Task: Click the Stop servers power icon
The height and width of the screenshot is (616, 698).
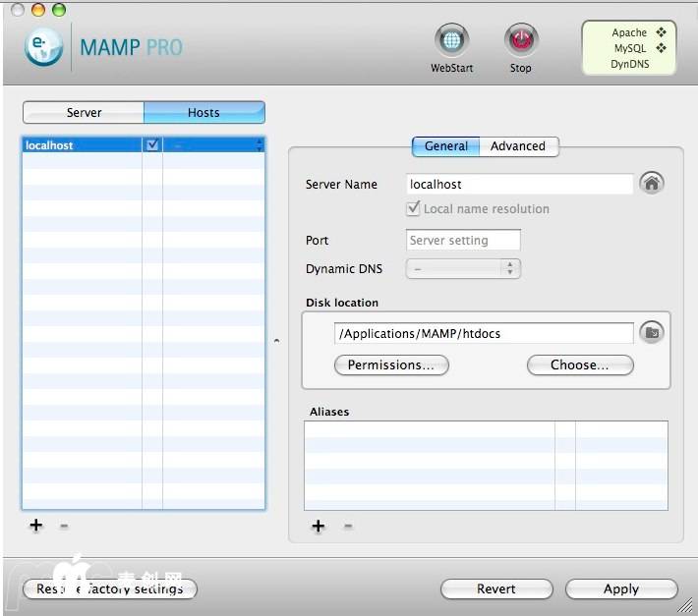Action: 521,40
